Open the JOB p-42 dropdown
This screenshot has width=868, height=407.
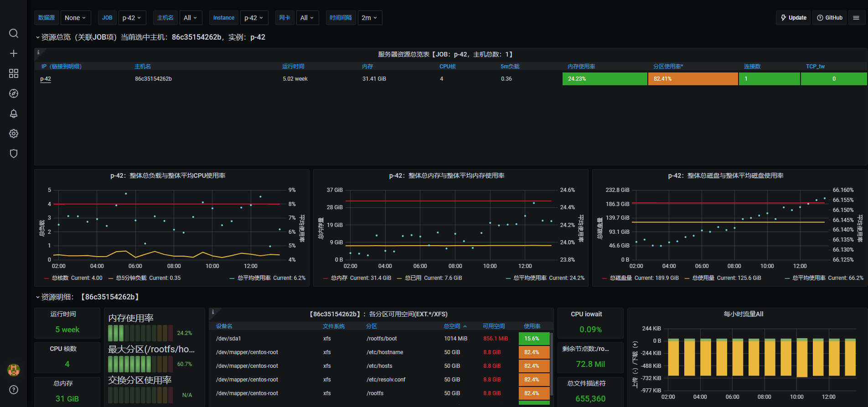pyautogui.click(x=132, y=18)
